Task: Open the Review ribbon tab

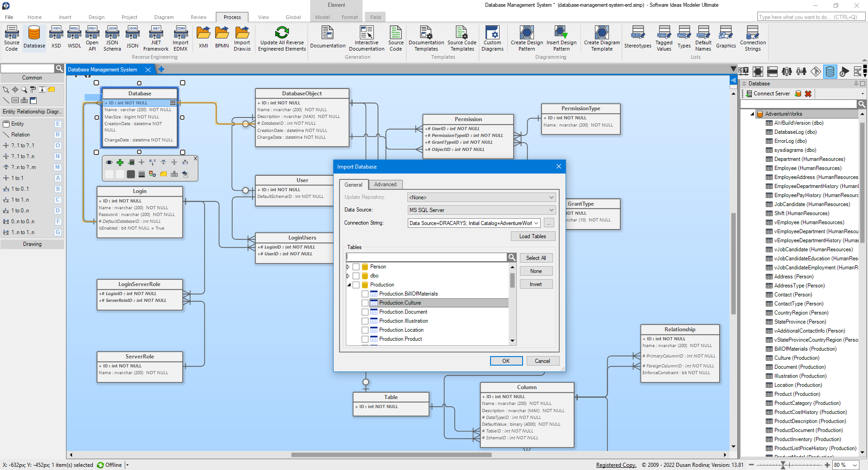Action: (198, 17)
